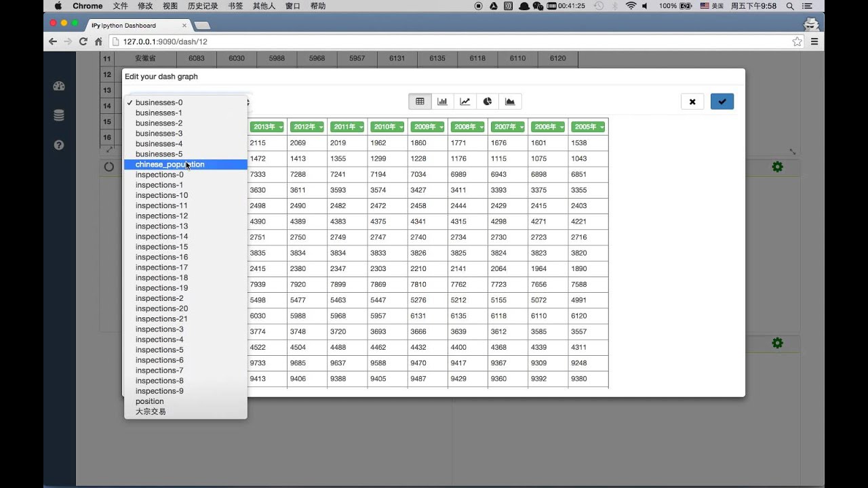Viewport: 868px width, 488px height.
Task: Click row number 11 in background table
Action: [107, 59]
